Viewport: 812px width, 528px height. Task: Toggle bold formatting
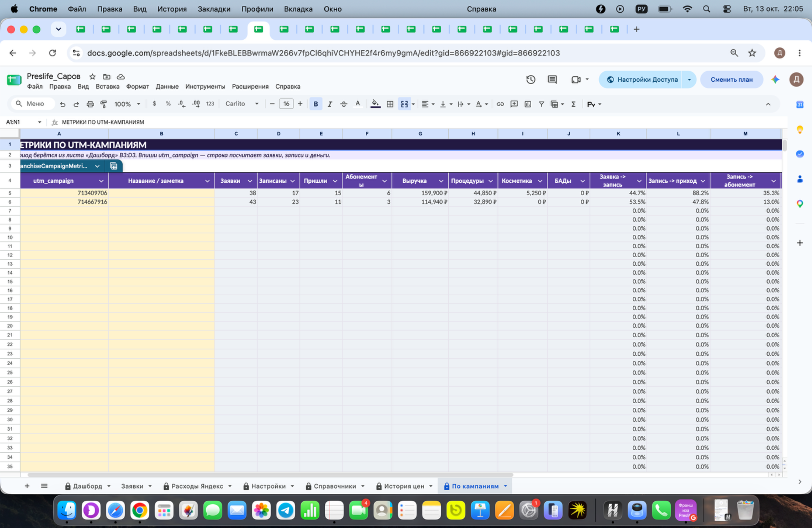315,104
